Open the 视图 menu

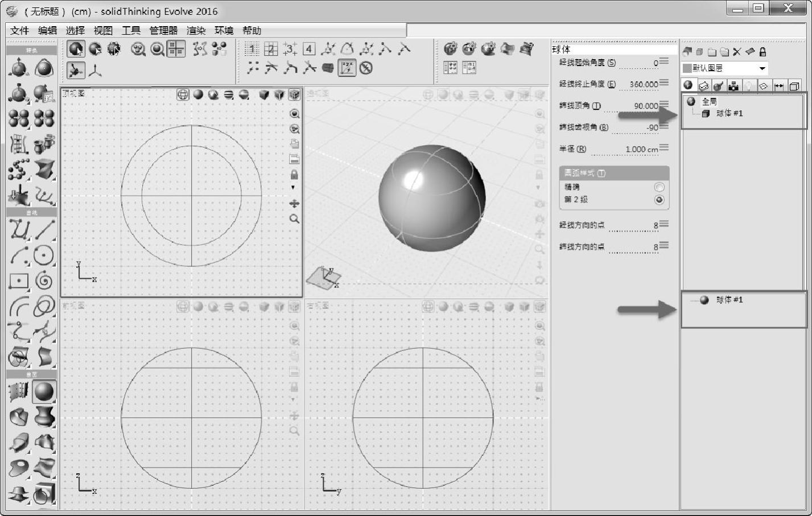click(103, 31)
